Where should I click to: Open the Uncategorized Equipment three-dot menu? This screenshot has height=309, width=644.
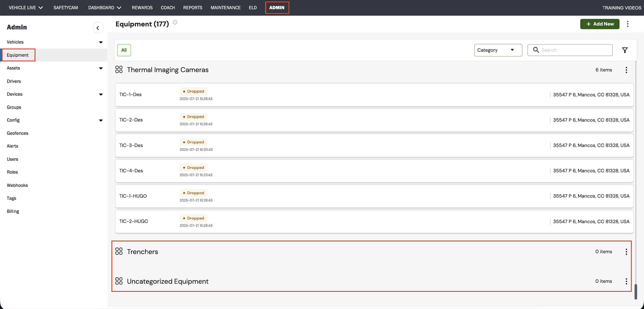pos(626,281)
